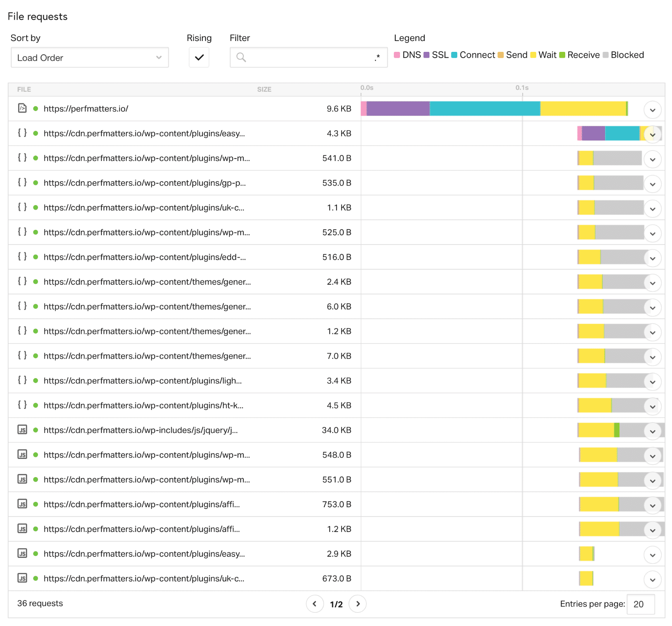The height and width of the screenshot is (626, 672).
Task: Click the CSS braces icon for plugins/easy row
Action: [22, 133]
